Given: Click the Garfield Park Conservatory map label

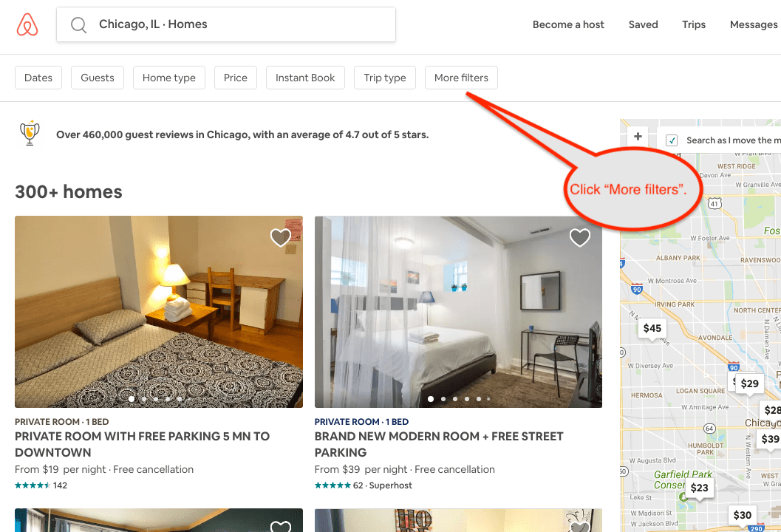Looking at the screenshot, I should coord(683,480).
